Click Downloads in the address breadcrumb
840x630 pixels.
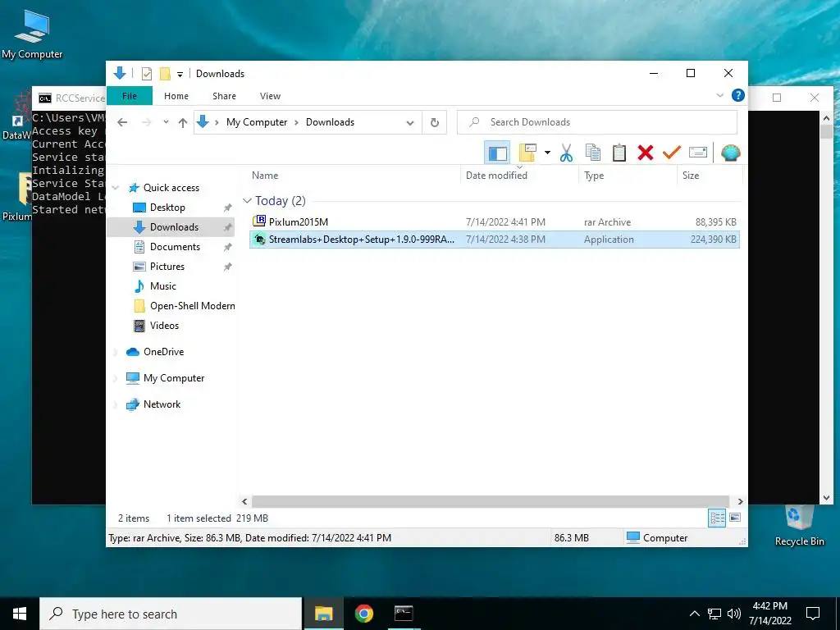(330, 122)
